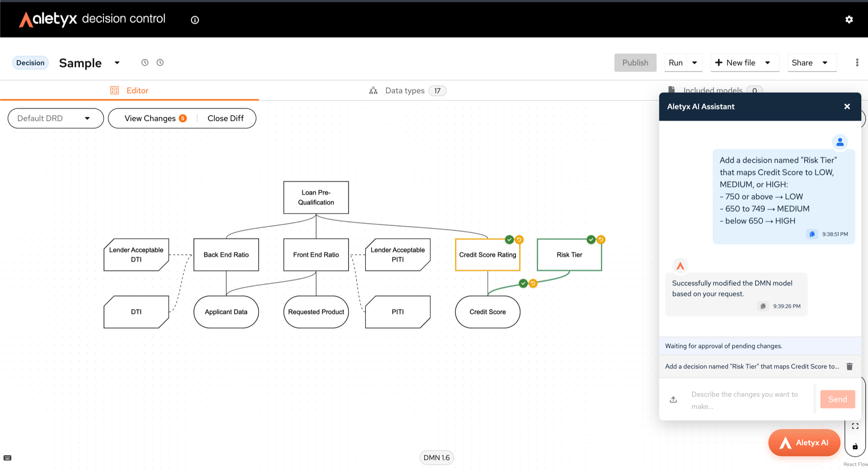This screenshot has height=469, width=868.
Task: Select the PITI knowledge node
Action: (x=397, y=312)
